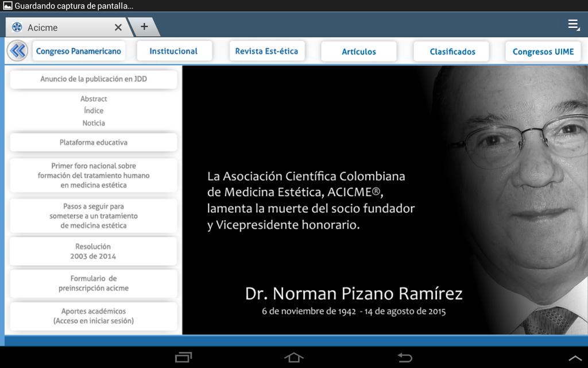Open the Congresos UIME menu
588x368 pixels.
click(543, 51)
